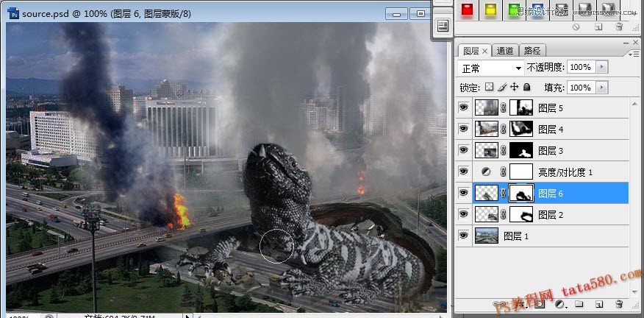The width and height of the screenshot is (644, 318).
Task: Close the 图层 tab with its x
Action: [x=484, y=52]
